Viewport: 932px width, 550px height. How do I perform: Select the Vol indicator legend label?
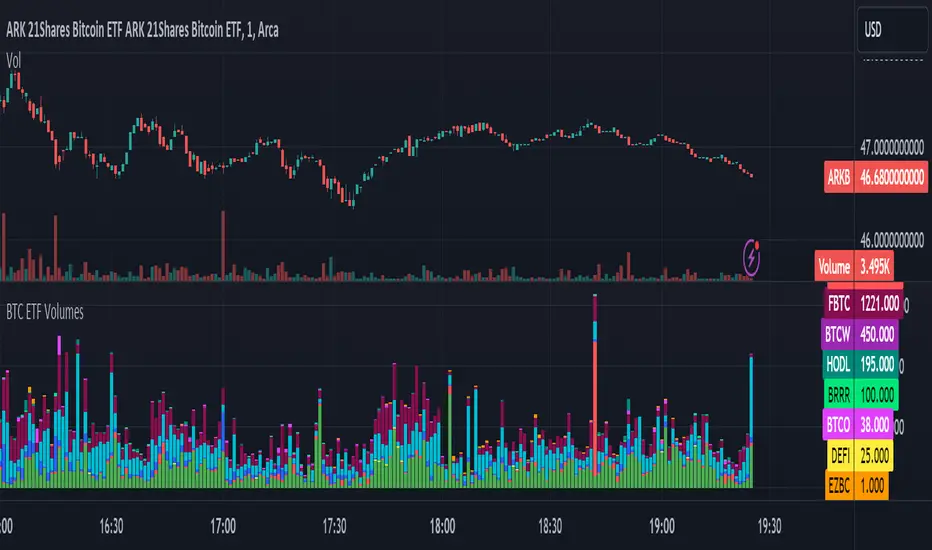click(x=14, y=60)
